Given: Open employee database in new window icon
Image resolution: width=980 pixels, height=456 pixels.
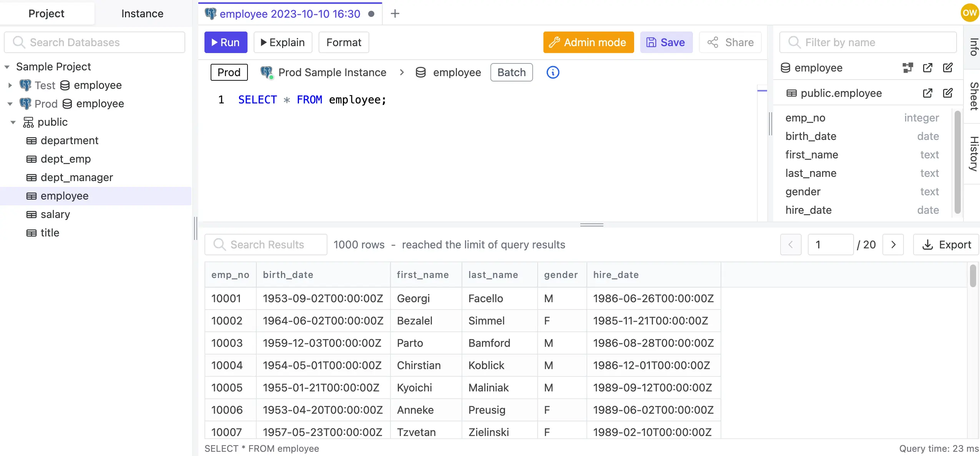Looking at the screenshot, I should 927,68.
